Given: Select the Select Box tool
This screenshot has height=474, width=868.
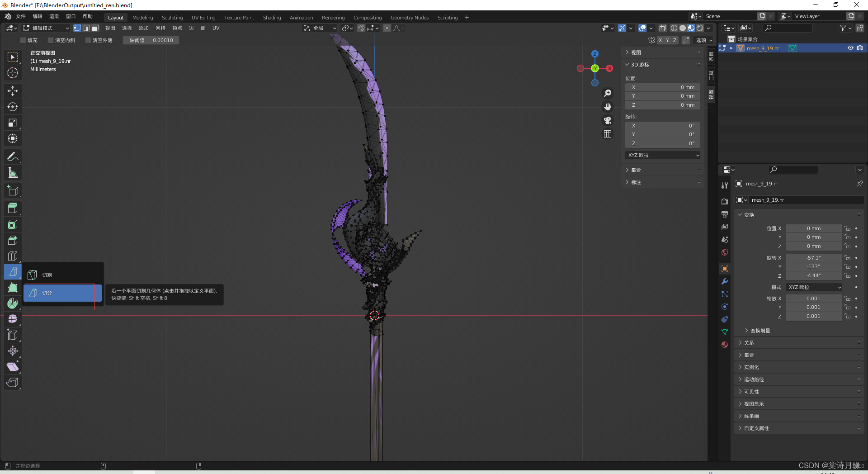Looking at the screenshot, I should pos(13,57).
